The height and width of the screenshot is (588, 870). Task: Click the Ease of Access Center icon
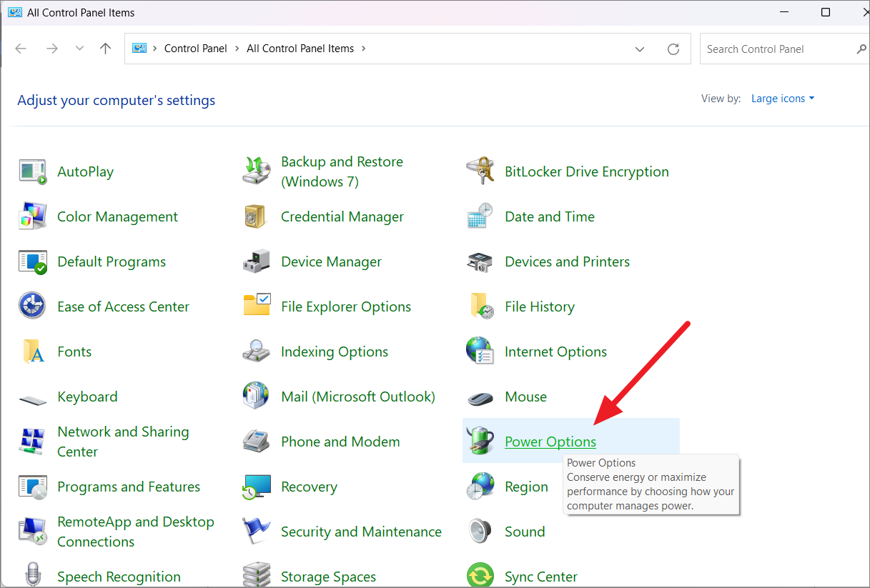pos(32,307)
